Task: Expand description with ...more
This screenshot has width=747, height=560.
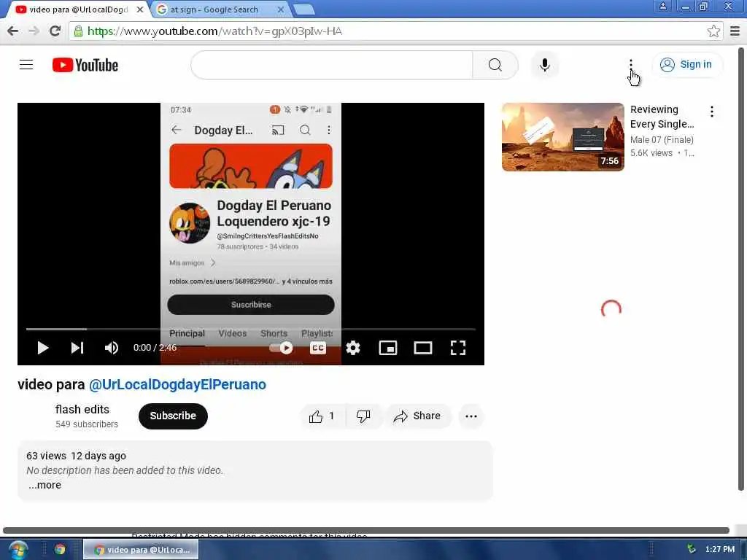Action: point(44,485)
